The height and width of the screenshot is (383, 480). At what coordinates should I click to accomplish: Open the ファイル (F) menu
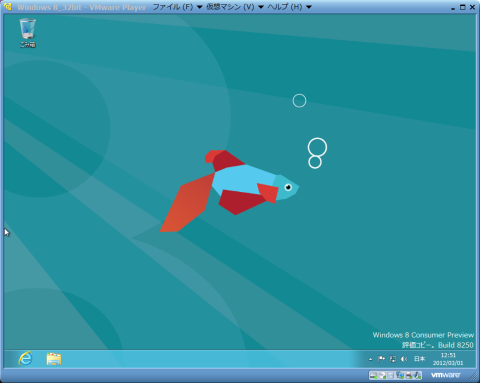tap(173, 7)
